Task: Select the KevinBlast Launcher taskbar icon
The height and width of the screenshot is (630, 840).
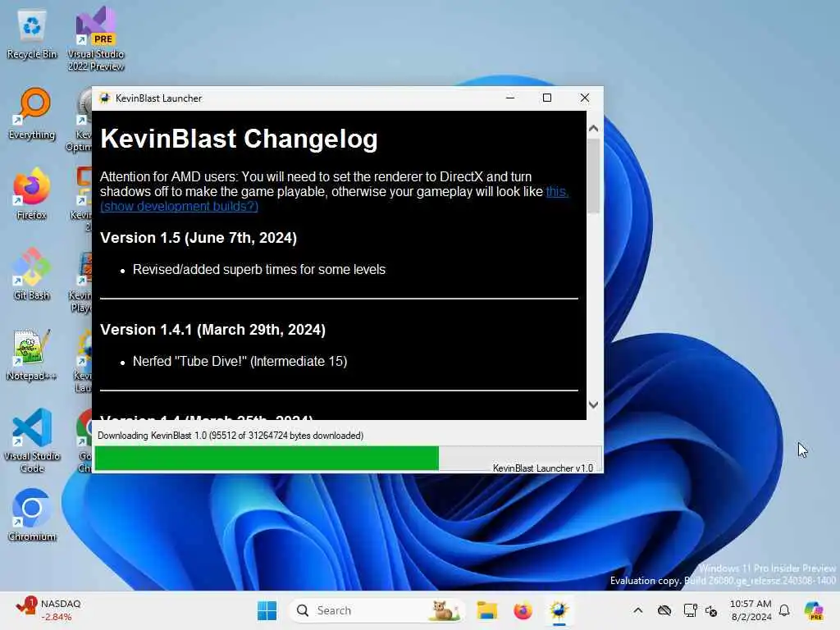Action: [x=559, y=610]
